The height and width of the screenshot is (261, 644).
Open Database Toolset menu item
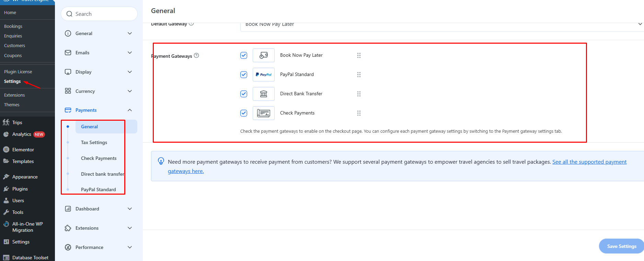pos(30,258)
